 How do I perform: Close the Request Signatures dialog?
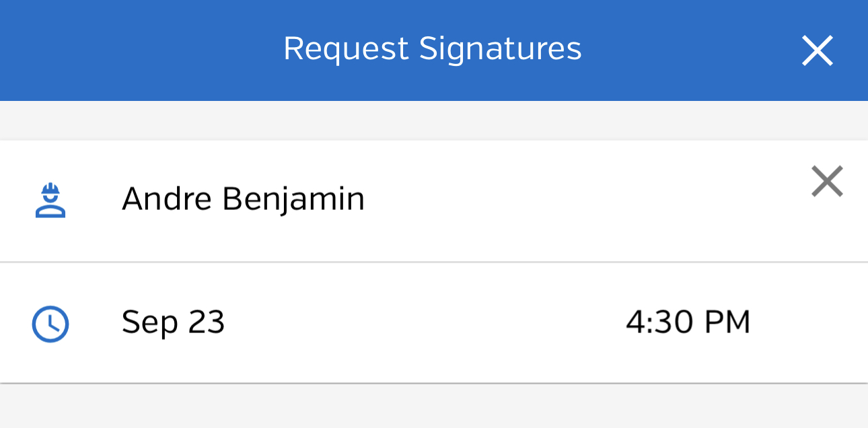click(x=818, y=50)
